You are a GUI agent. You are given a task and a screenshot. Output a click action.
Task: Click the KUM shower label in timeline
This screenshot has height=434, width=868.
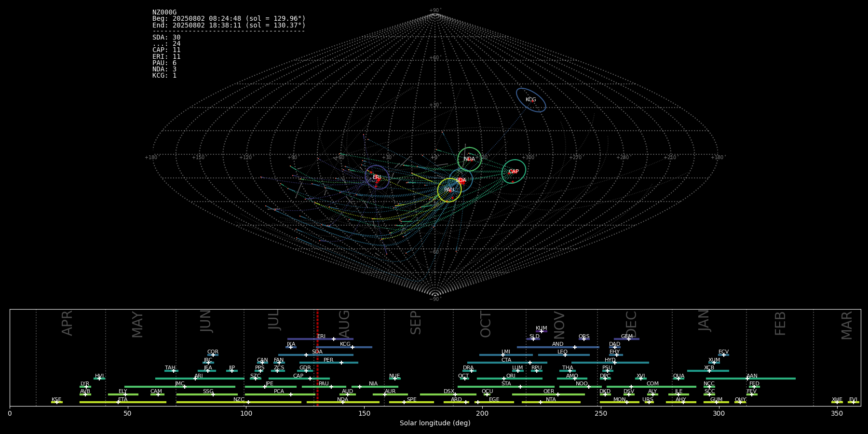click(x=542, y=328)
